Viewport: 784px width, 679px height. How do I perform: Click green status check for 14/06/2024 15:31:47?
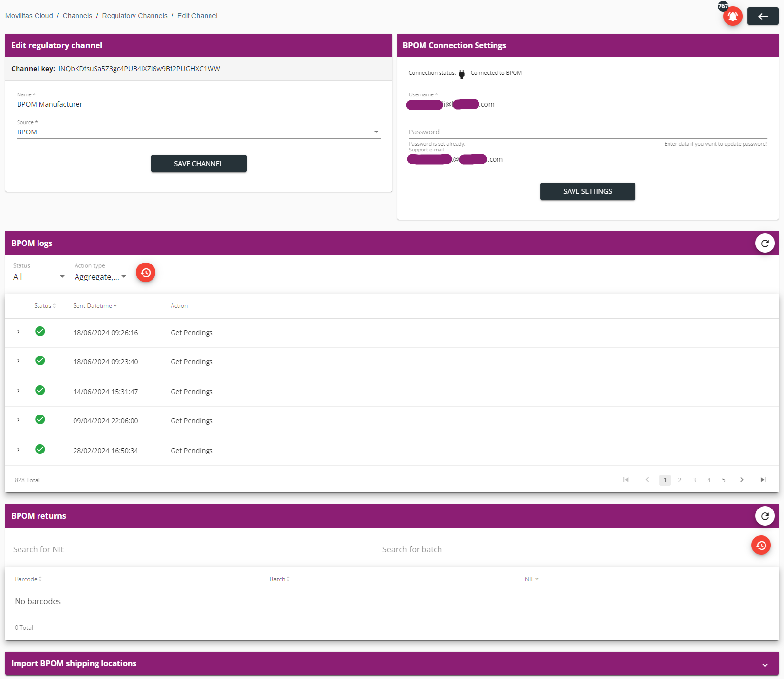(x=40, y=391)
